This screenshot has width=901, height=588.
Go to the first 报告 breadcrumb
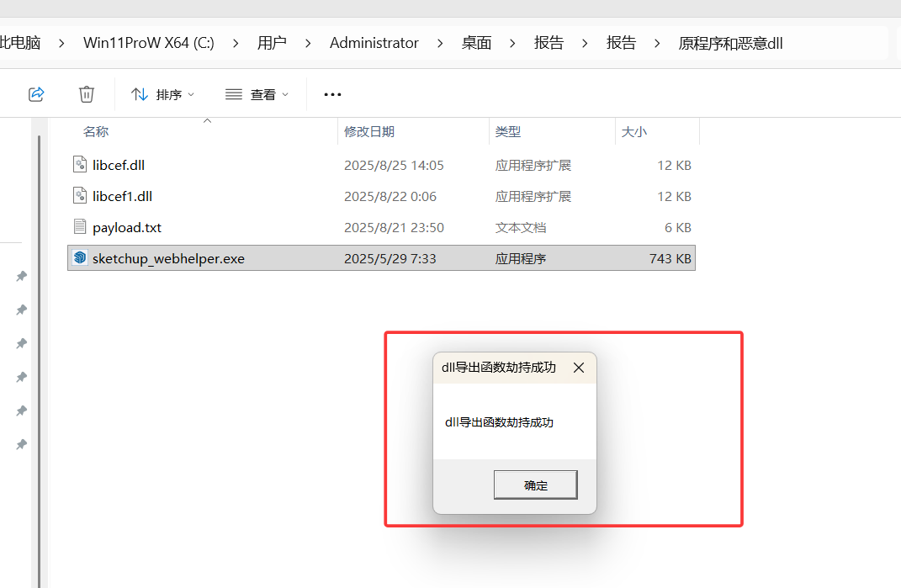549,43
